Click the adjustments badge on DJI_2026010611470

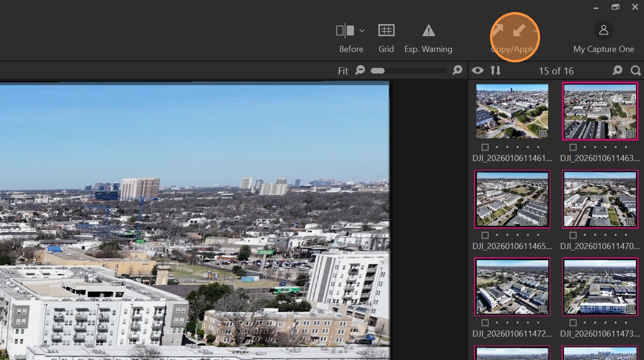click(x=631, y=221)
